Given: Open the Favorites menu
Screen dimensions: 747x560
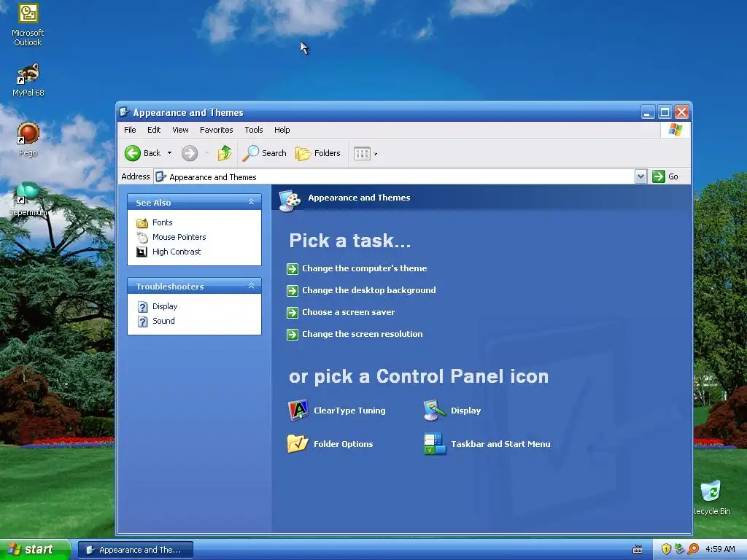Looking at the screenshot, I should (216, 130).
